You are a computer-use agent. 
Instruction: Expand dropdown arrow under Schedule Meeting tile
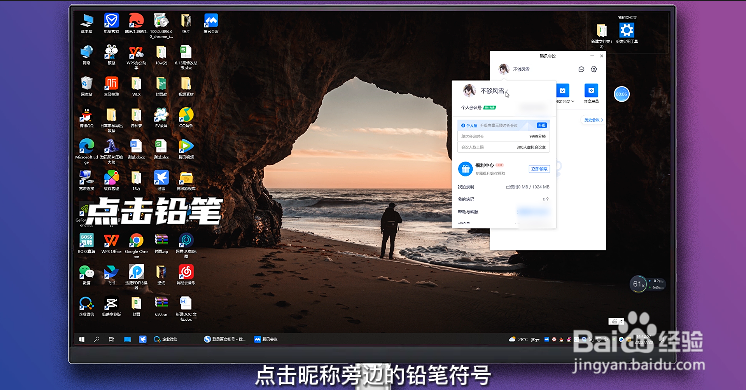(572, 101)
